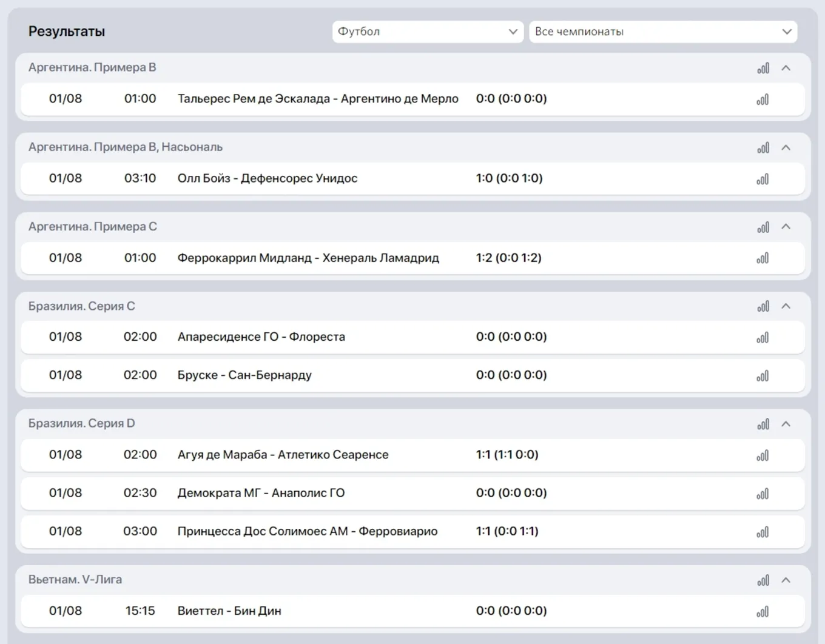Select the Олл Бойз - Дефенсорес Унидос match

coord(268,178)
